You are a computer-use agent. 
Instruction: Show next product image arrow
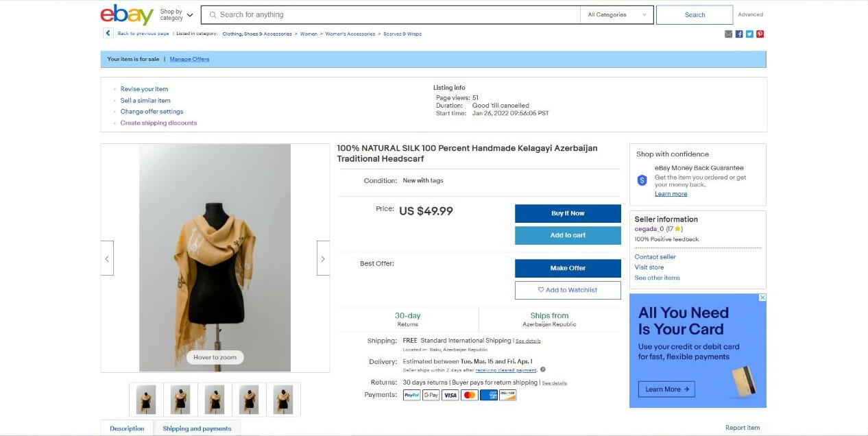pos(323,258)
